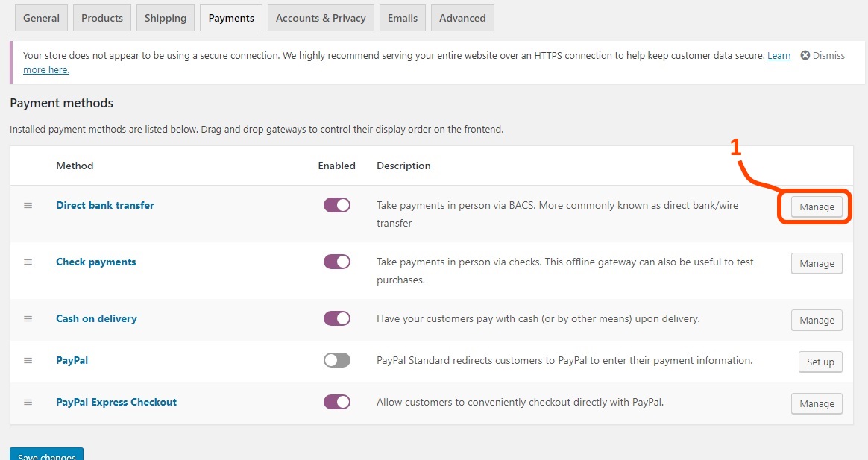Viewport: 868px width, 460px height.
Task: Select the Cash on delivery drag handle
Action: click(x=28, y=318)
